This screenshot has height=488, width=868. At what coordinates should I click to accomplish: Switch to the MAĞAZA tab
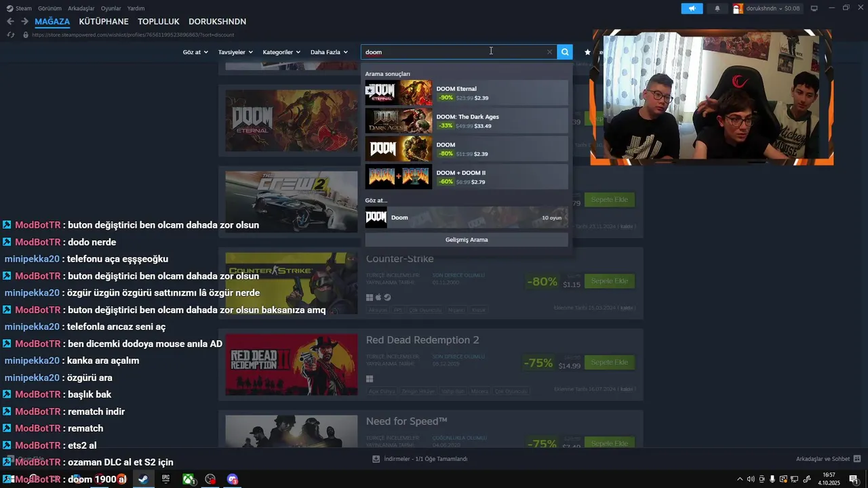[52, 22]
